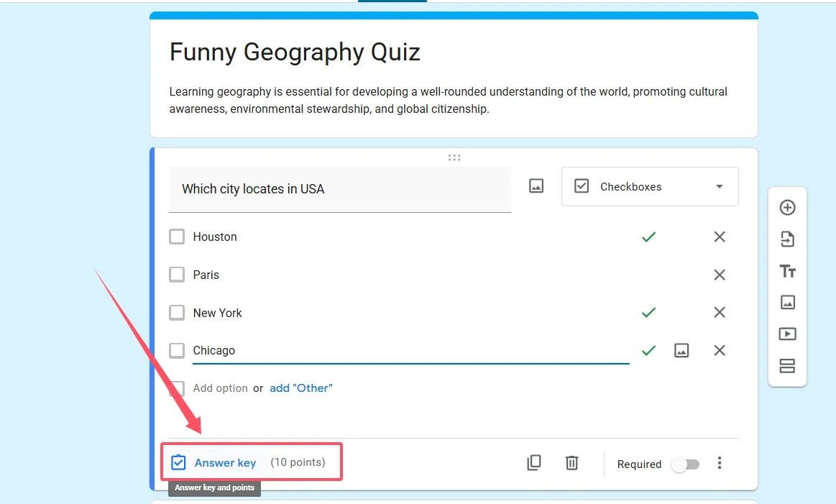
Task: Click the add "Other" link
Action: tap(301, 388)
